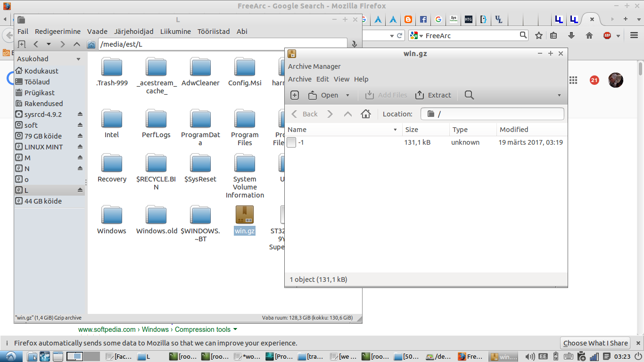Screen dimensions: 644x362
Task: Unmount the soft volume in sidebar
Action: pyautogui.click(x=80, y=125)
